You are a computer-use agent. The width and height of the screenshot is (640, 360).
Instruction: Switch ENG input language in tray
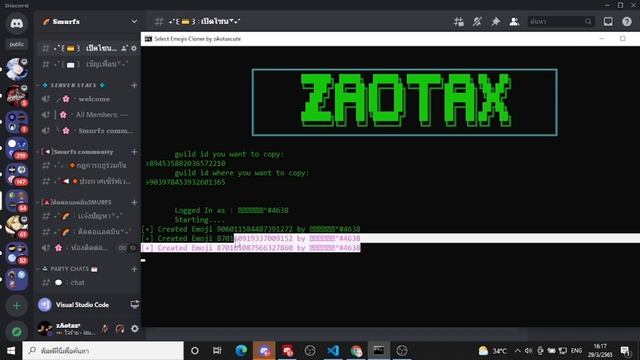click(x=576, y=351)
